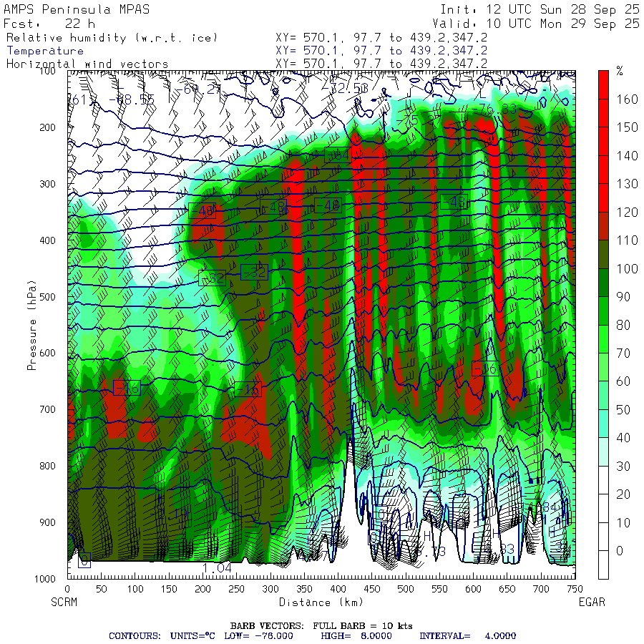Click the '200' tick on the pressure axis

point(48,128)
